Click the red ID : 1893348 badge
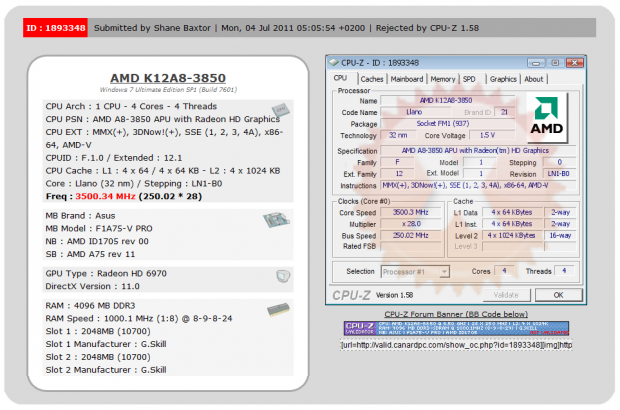The width and height of the screenshot is (620, 410). (55, 28)
